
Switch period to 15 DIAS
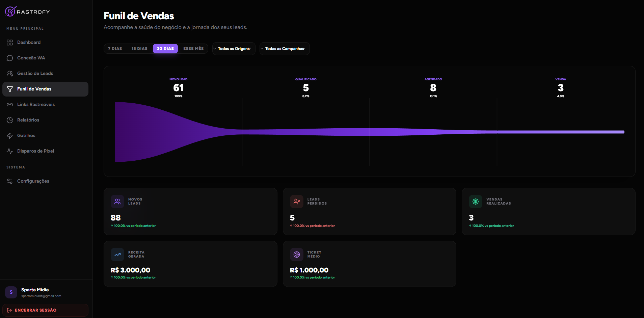pos(139,49)
